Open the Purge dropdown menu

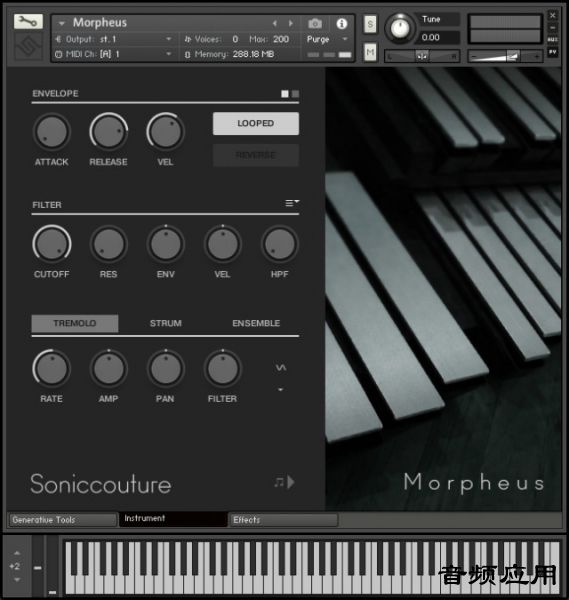coord(328,39)
